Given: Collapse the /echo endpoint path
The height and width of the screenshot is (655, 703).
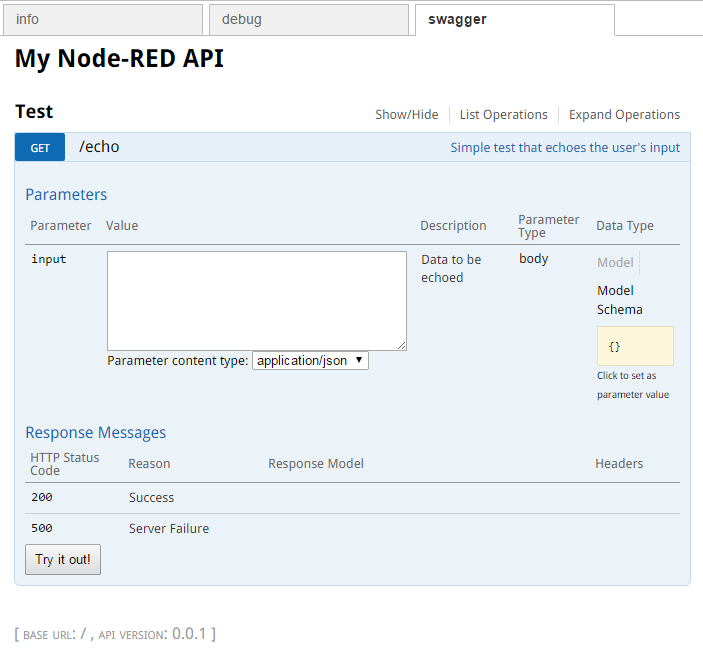Looking at the screenshot, I should coord(99,147).
